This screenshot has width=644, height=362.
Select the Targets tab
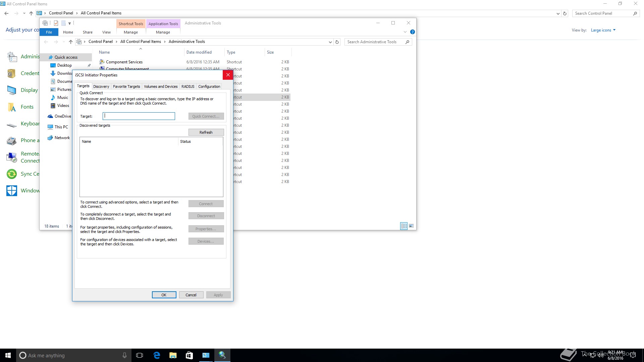pos(83,86)
